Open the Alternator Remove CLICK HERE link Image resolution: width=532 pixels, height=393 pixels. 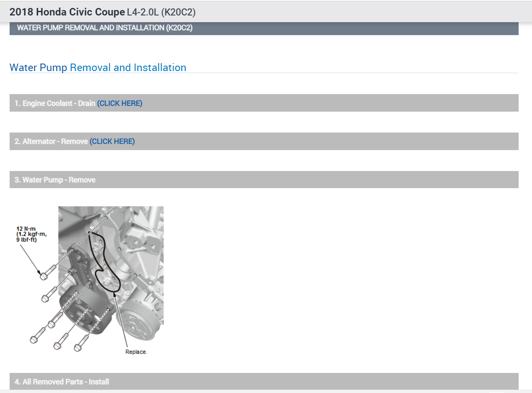coord(112,141)
